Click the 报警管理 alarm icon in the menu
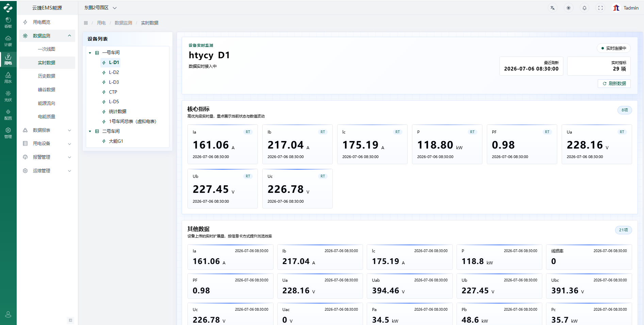The image size is (644, 325). [x=25, y=157]
